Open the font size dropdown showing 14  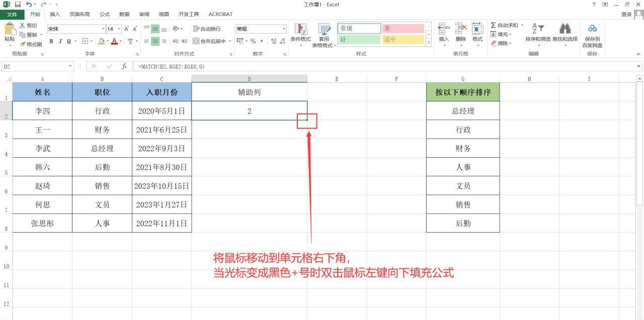tap(119, 29)
